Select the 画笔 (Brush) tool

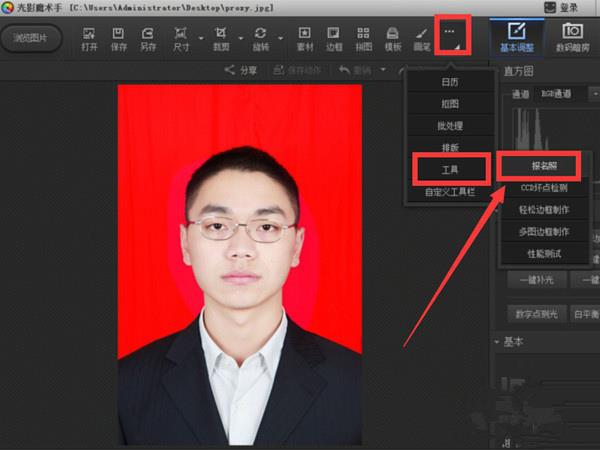tap(421, 38)
